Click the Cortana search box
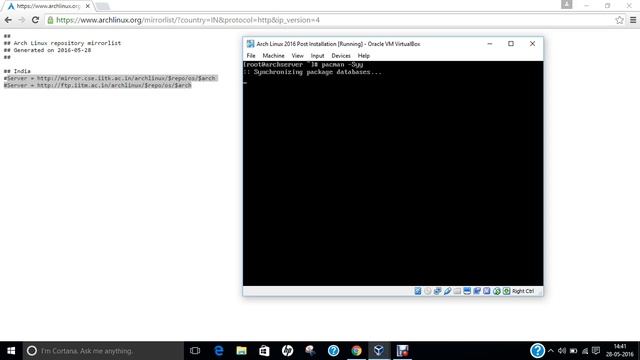The width and height of the screenshot is (640, 360). (x=103, y=351)
